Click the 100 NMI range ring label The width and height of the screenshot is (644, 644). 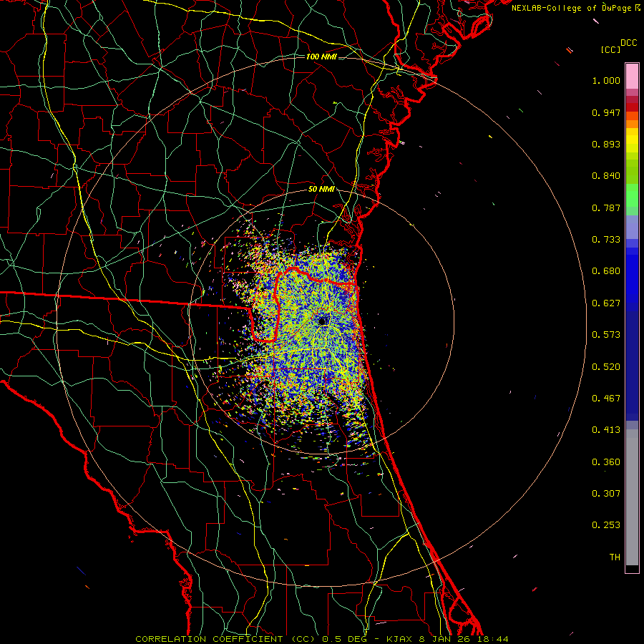click(x=321, y=57)
